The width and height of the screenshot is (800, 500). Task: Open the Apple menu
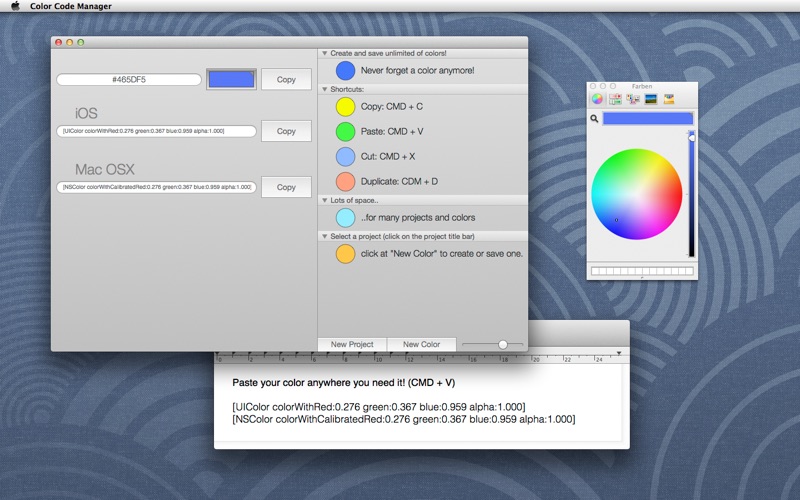point(15,6)
